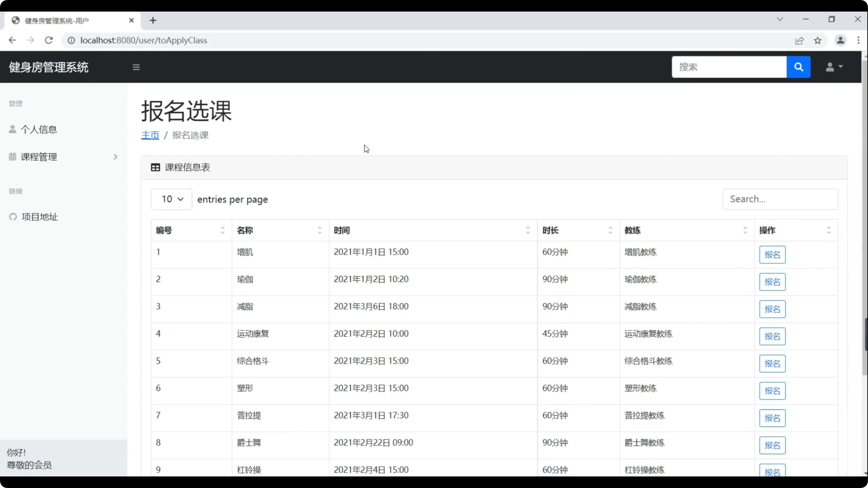
Task: Sort table by 编号 column arrows
Action: click(222, 230)
